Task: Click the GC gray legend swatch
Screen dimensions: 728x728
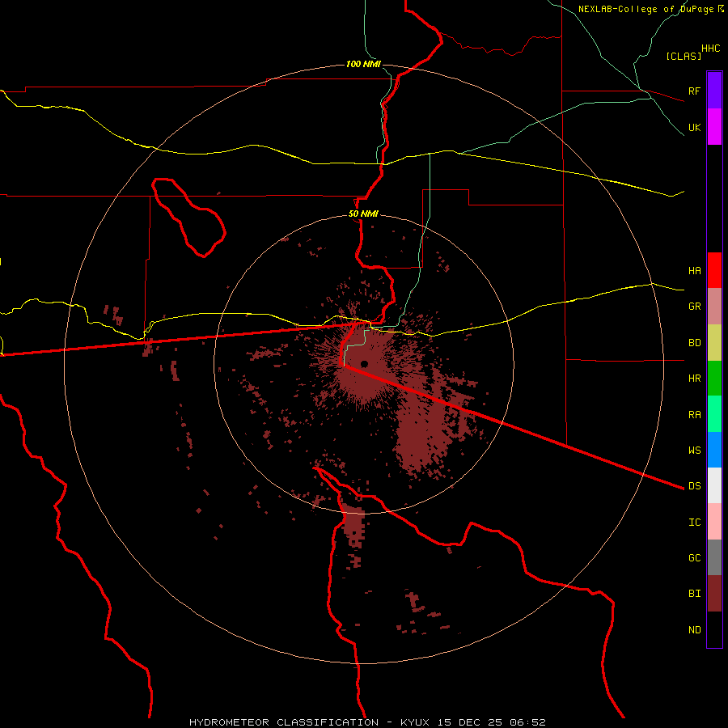Action: [x=714, y=557]
